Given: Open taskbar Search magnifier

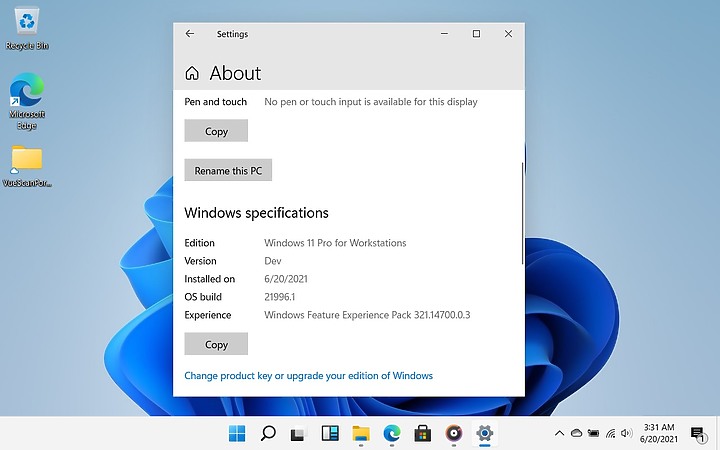Looking at the screenshot, I should (268, 433).
